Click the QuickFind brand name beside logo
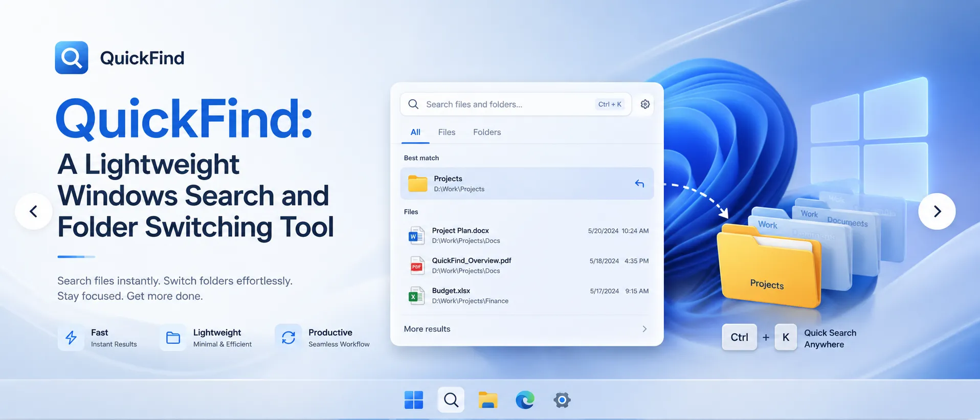 [142, 58]
